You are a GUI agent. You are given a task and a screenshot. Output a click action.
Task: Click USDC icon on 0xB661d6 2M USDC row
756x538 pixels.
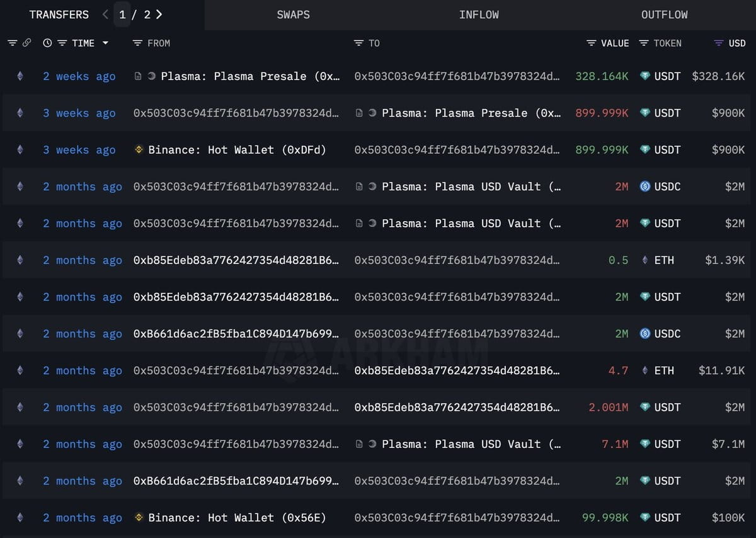pyautogui.click(x=644, y=334)
